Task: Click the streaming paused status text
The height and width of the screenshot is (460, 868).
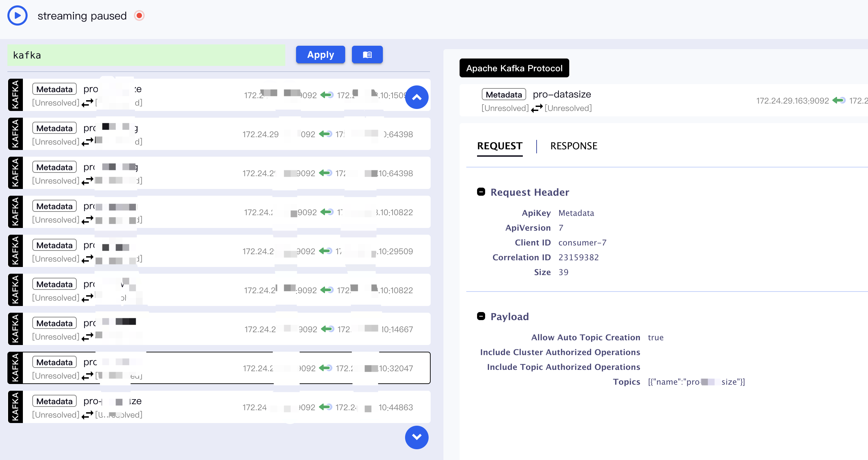Action: 82,16
